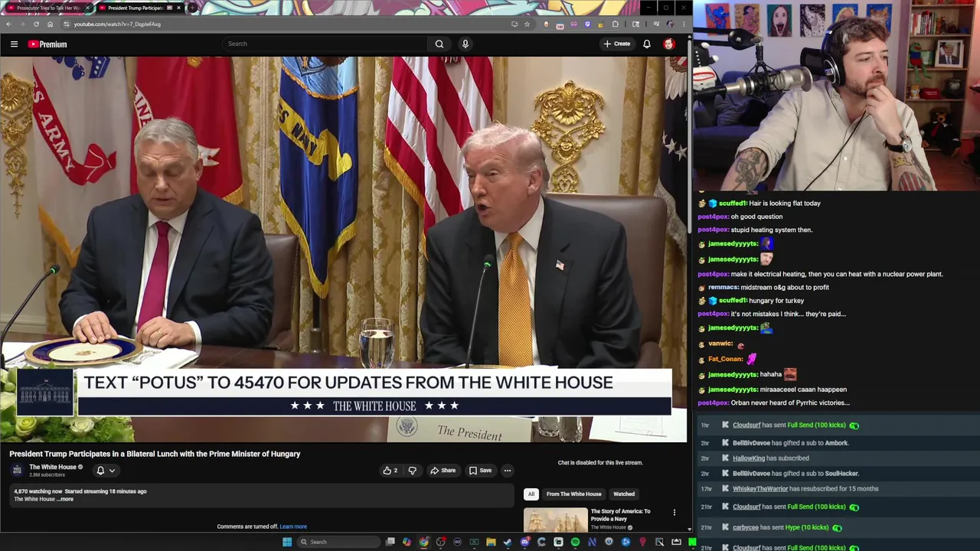
Task: Open The White House channel name link
Action: [x=53, y=467]
